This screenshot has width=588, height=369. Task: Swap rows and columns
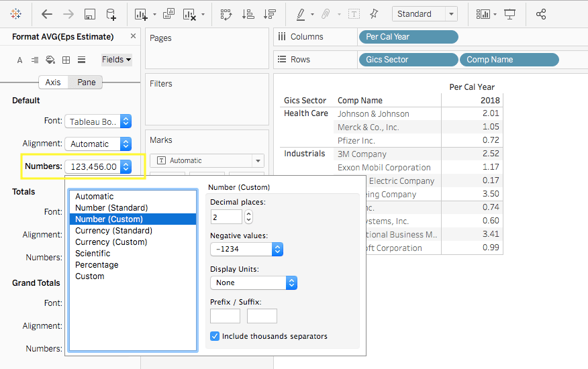(226, 14)
